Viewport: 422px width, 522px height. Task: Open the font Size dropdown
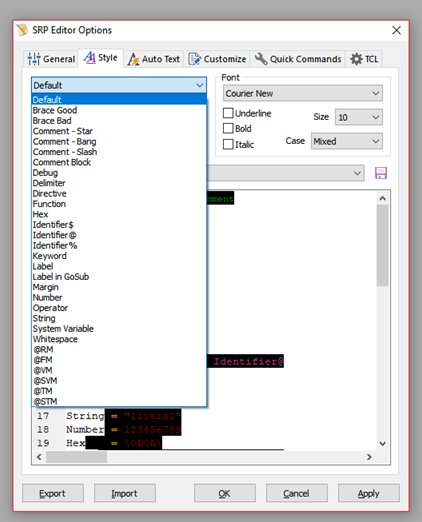[x=359, y=117]
